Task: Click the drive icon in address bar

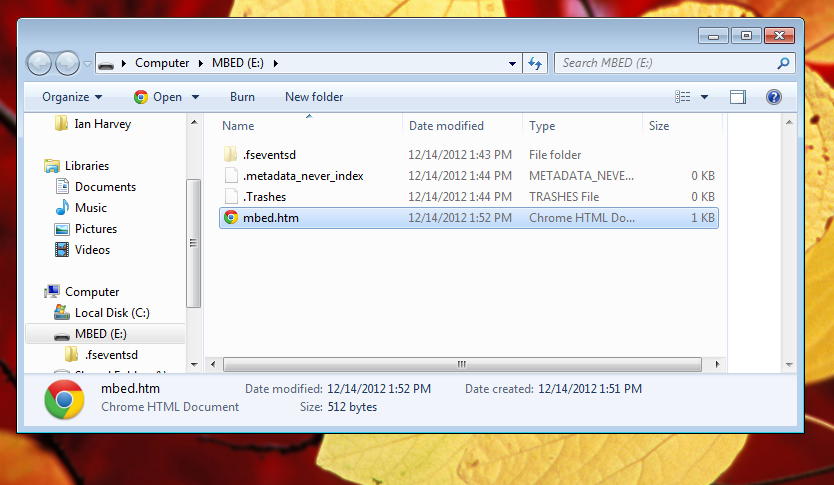Action: click(x=106, y=64)
